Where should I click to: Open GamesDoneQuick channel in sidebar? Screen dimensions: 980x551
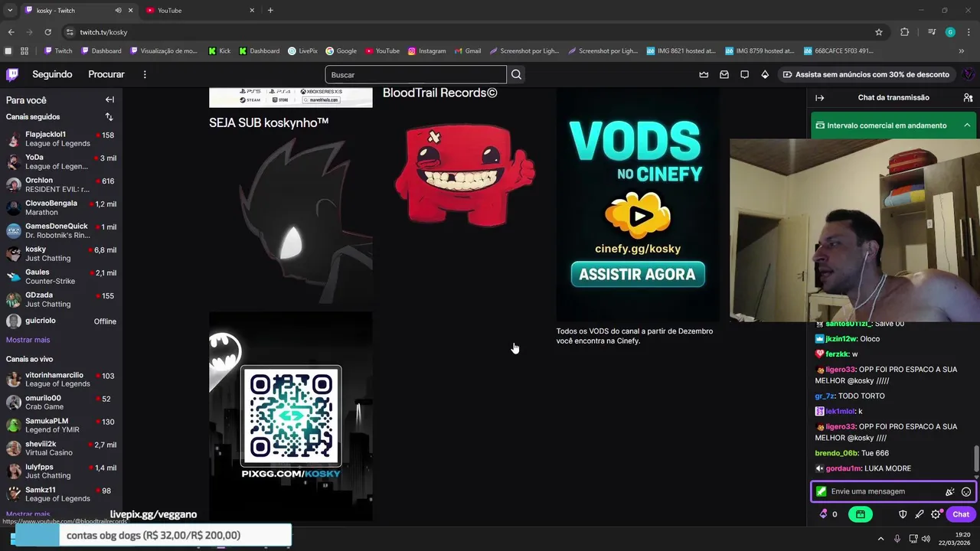point(61,230)
